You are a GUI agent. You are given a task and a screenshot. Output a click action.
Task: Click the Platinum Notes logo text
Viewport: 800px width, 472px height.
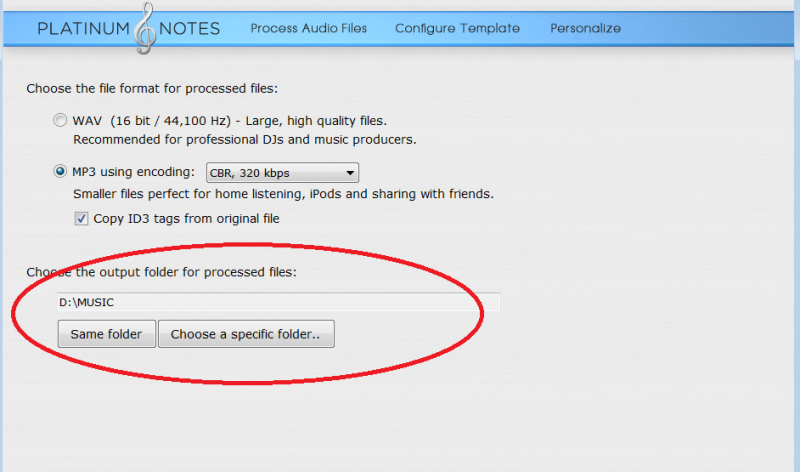[129, 28]
